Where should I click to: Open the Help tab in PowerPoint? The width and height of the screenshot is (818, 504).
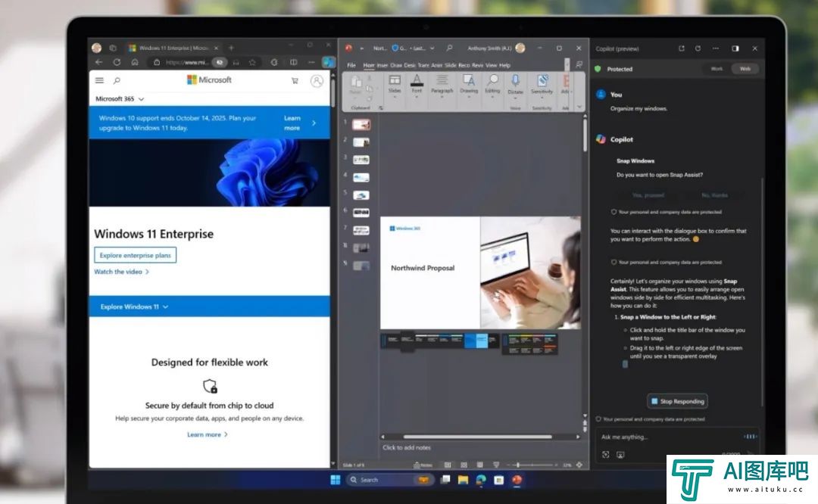(504, 65)
